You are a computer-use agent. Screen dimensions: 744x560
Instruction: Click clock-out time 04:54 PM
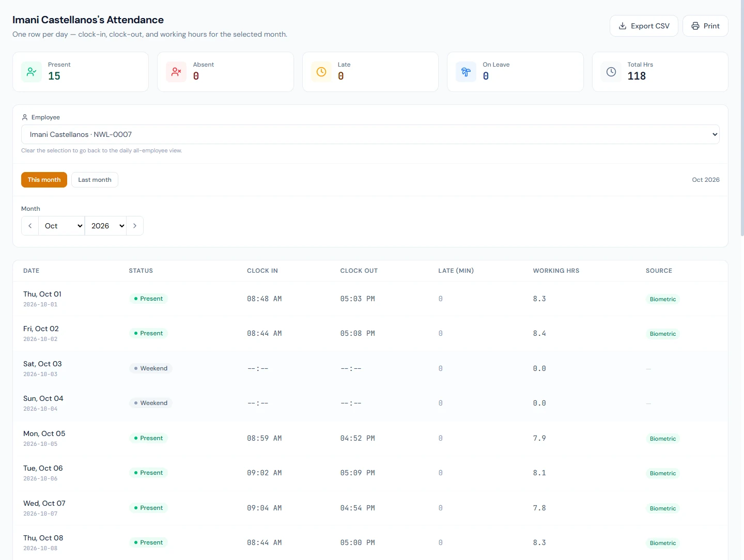point(358,508)
